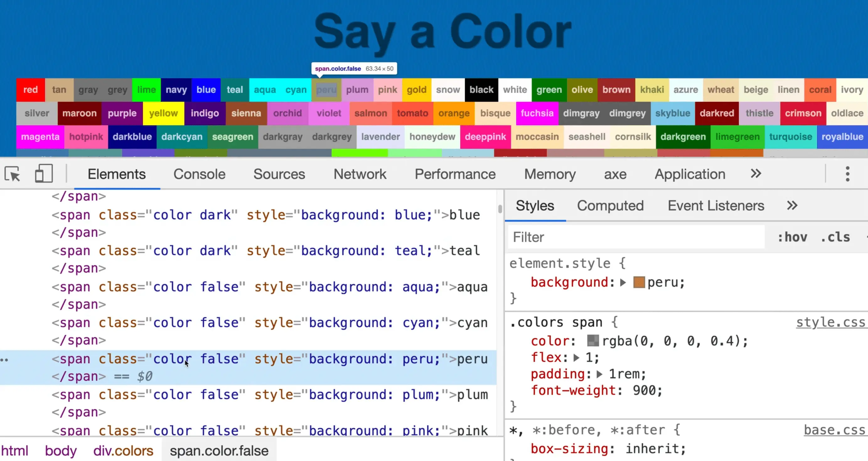Select div.colors in the breadcrumb bar
The height and width of the screenshot is (461, 868).
click(123, 451)
